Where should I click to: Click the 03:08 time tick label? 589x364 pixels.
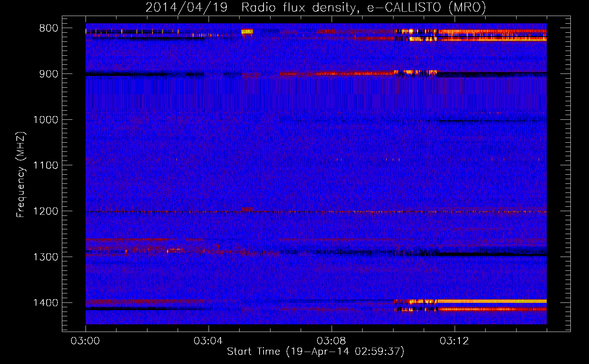pos(331,341)
